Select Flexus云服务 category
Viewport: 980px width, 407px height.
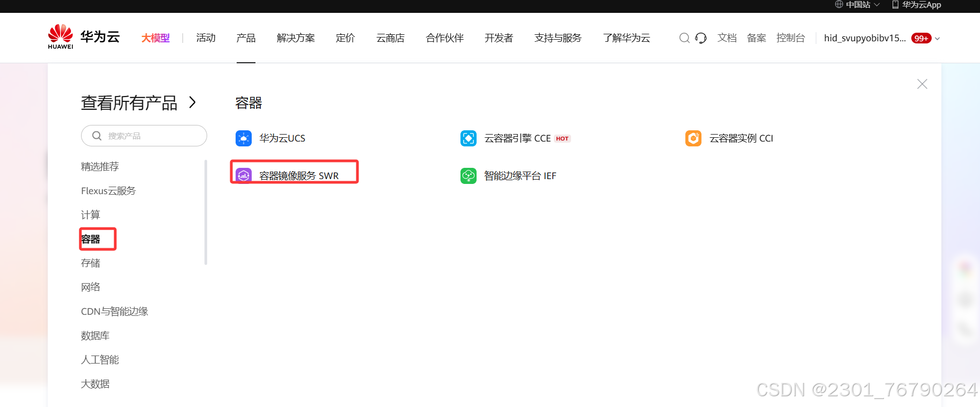click(x=108, y=191)
